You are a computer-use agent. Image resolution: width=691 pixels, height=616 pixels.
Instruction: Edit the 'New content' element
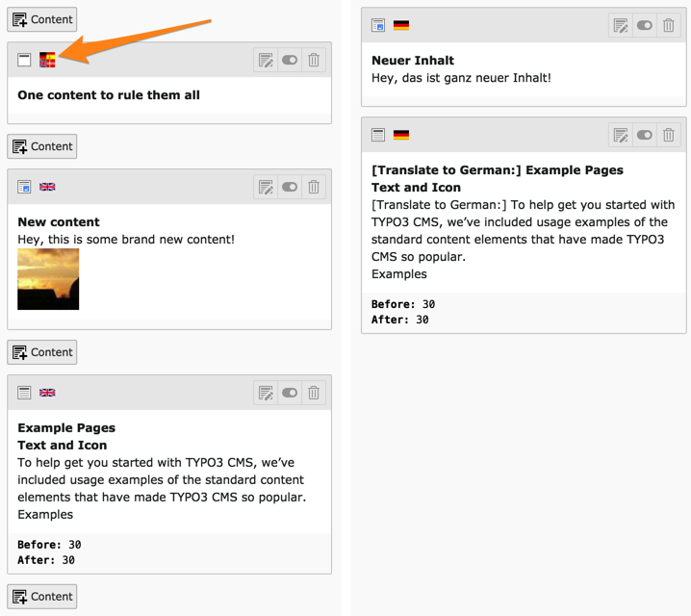(266, 187)
